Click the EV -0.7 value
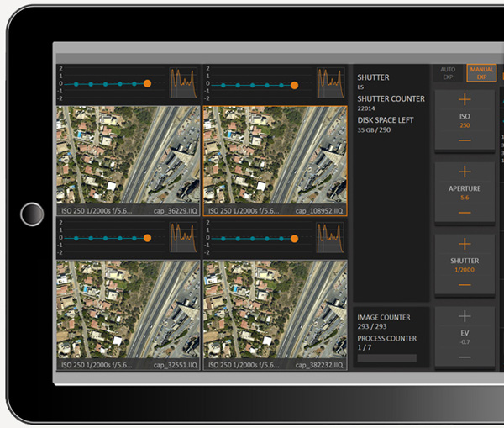 click(465, 342)
